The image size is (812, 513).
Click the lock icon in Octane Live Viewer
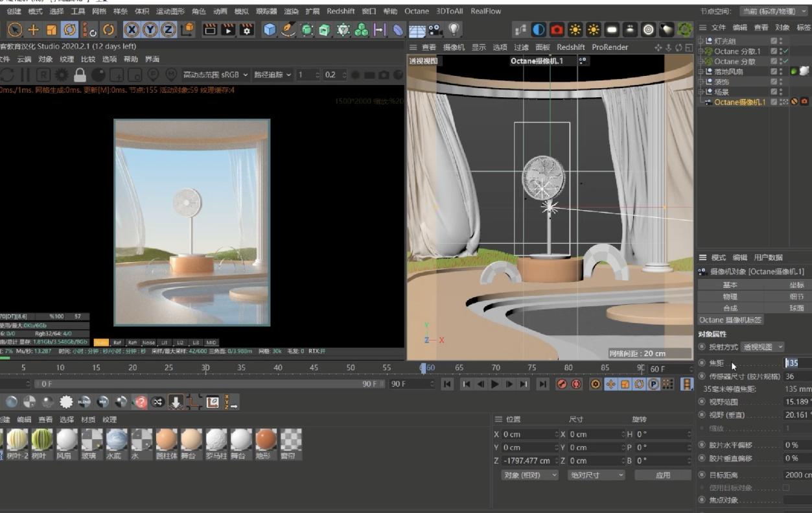point(80,75)
